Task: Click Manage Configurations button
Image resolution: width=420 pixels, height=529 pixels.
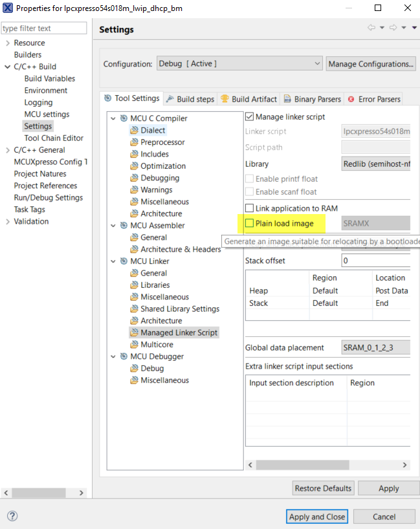Action: (x=371, y=64)
